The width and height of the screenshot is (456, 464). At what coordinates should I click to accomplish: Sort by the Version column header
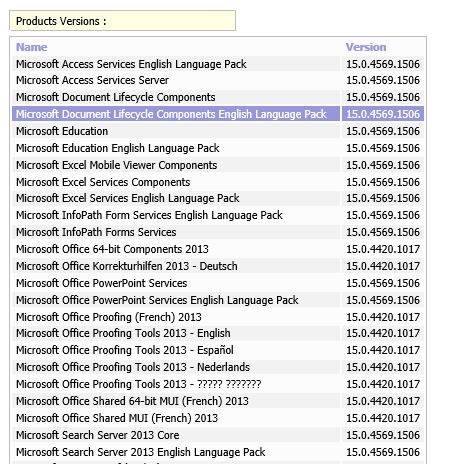pyautogui.click(x=366, y=47)
